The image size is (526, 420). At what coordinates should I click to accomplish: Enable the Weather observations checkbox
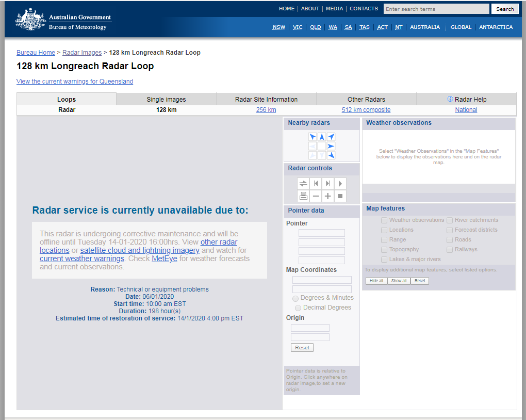[x=384, y=220]
